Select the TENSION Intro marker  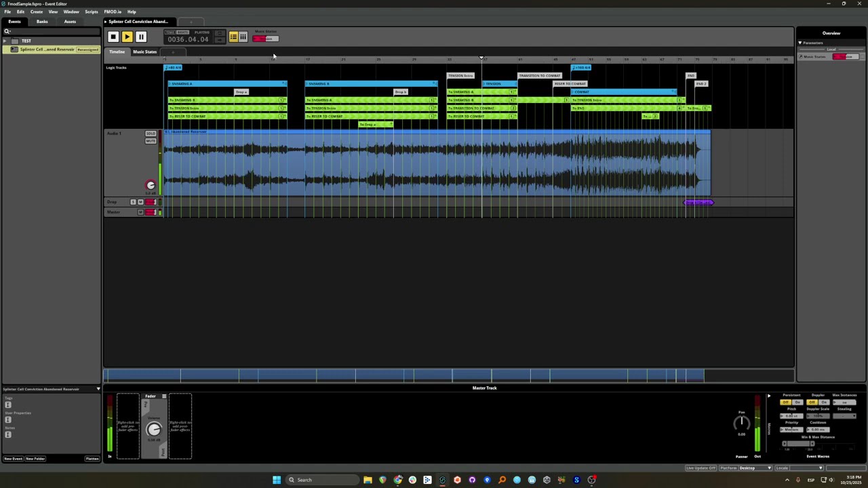[x=460, y=76]
